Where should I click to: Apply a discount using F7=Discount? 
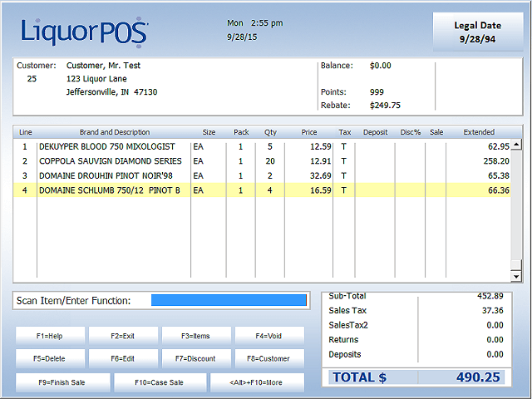tap(196, 359)
